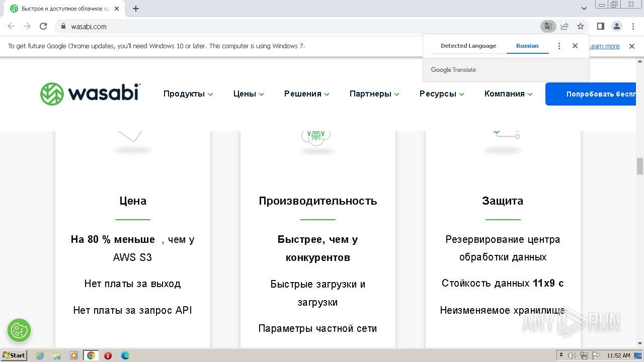Image resolution: width=644 pixels, height=362 pixels.
Task: Expand the Компания menu
Action: 508,94
